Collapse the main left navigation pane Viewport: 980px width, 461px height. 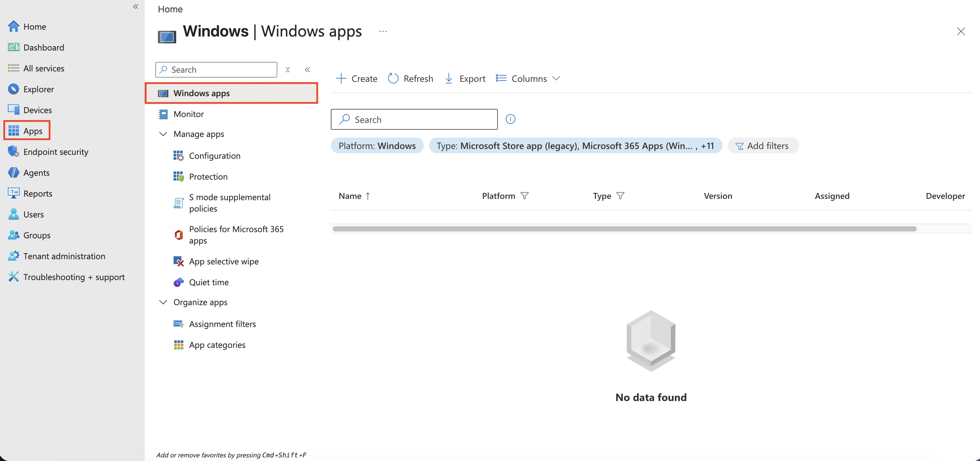[136, 7]
